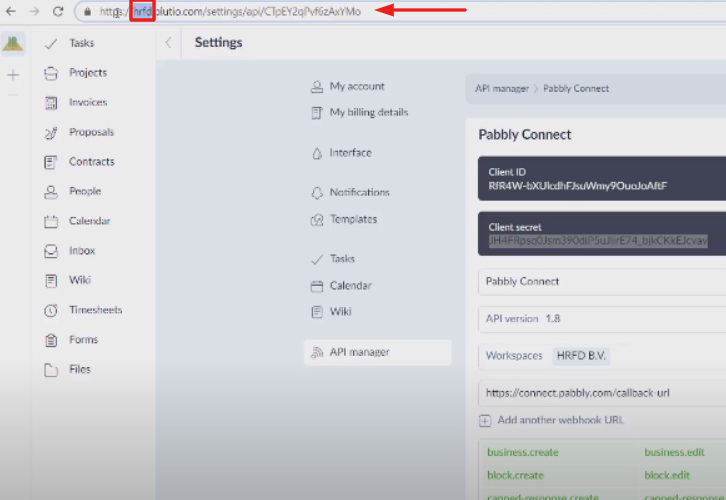Click the Templates icon in the settings menu

pos(317,220)
